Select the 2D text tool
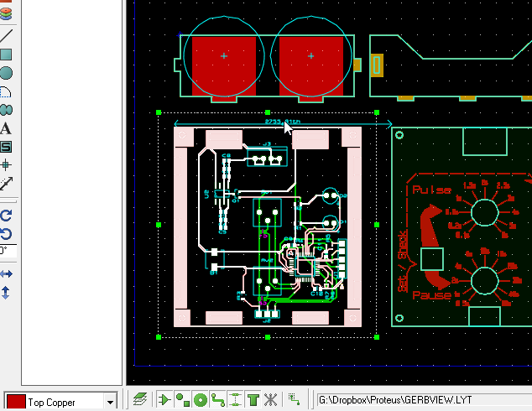Viewport: 532px width, 411px height. coord(5,128)
